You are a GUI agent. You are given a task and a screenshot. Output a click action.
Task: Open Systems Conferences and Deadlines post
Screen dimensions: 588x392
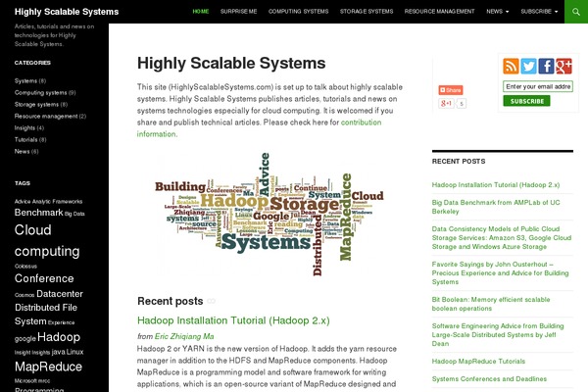click(489, 379)
